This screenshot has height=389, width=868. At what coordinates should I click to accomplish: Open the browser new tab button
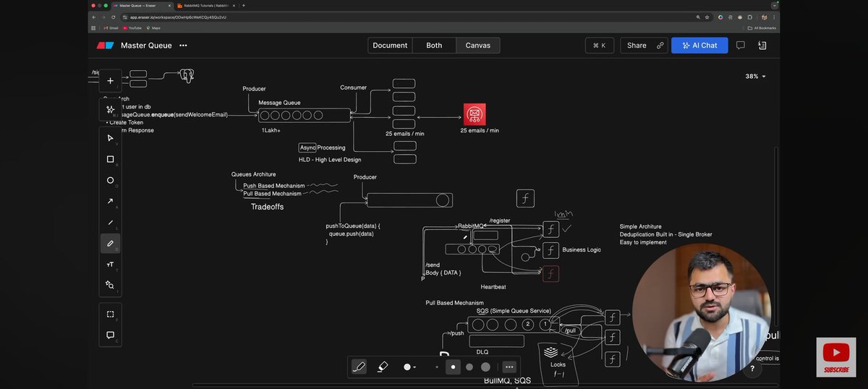(x=243, y=5)
